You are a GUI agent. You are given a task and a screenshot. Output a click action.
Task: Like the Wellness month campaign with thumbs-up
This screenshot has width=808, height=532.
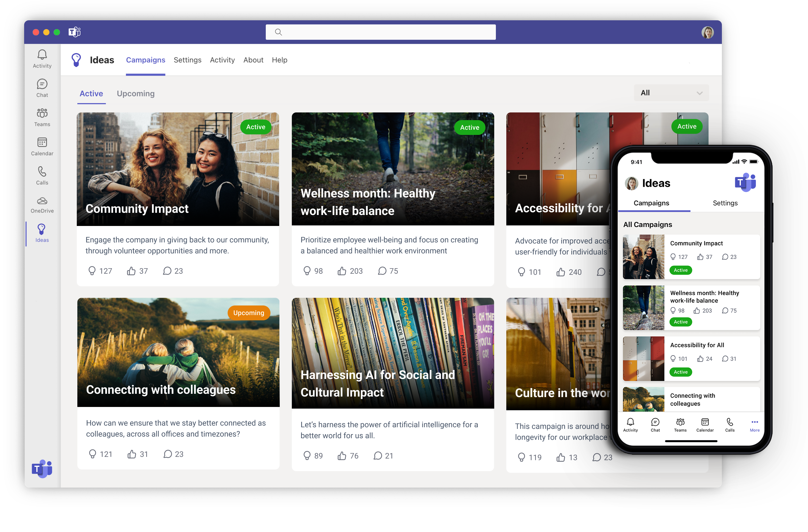[342, 271]
